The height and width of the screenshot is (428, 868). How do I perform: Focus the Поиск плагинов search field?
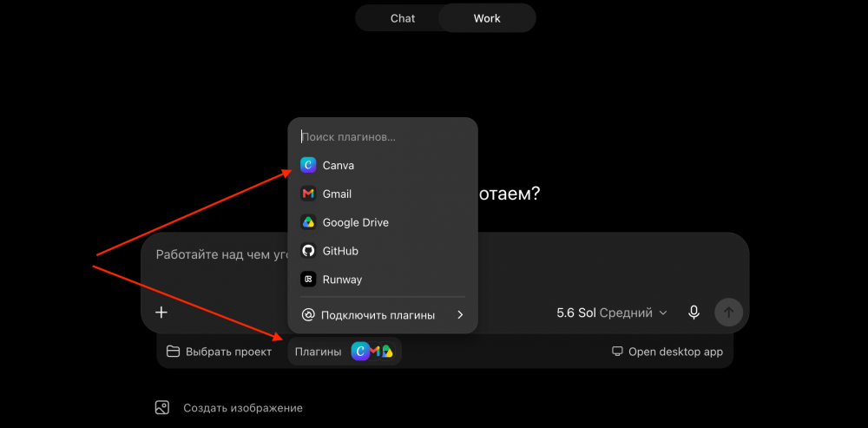(x=383, y=136)
